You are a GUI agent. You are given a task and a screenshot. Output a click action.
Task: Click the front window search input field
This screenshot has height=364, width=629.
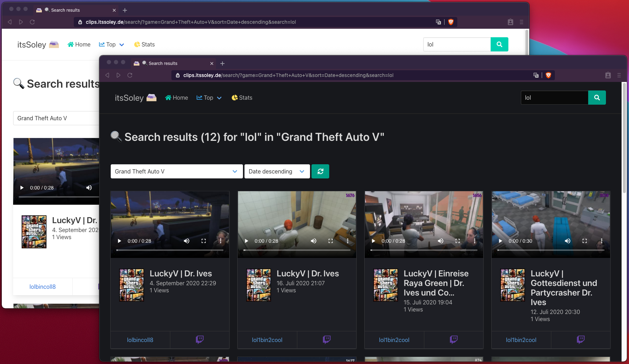(554, 98)
